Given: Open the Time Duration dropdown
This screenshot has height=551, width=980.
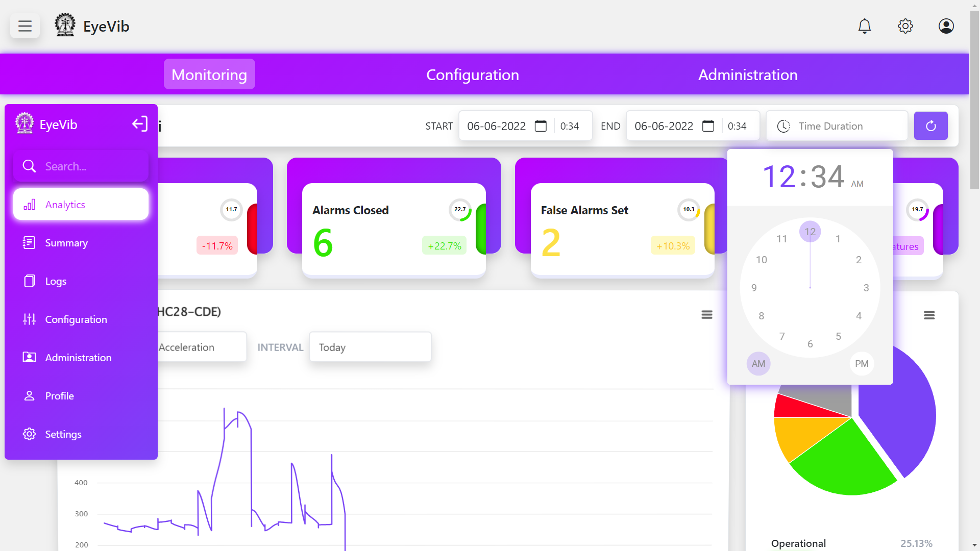Looking at the screenshot, I should (x=837, y=126).
